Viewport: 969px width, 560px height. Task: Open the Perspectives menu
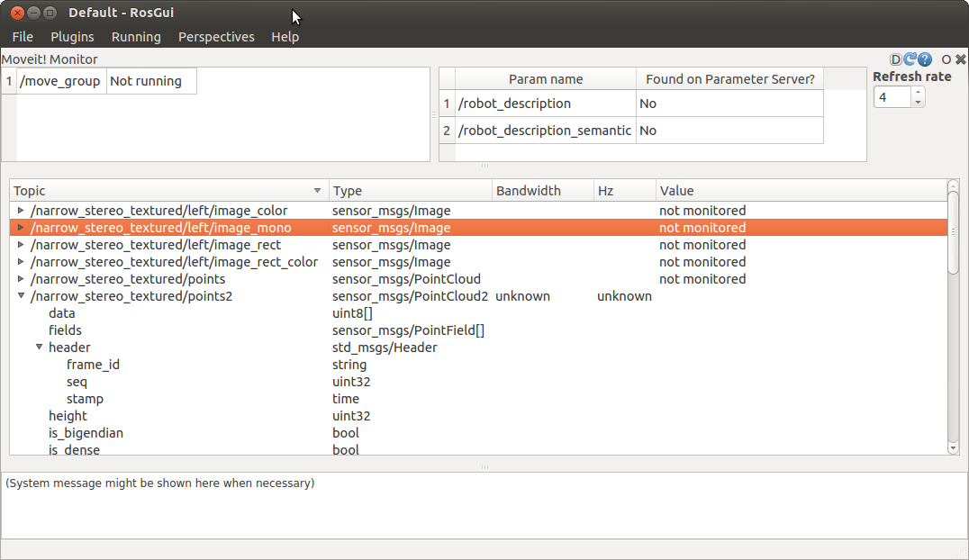pos(216,37)
